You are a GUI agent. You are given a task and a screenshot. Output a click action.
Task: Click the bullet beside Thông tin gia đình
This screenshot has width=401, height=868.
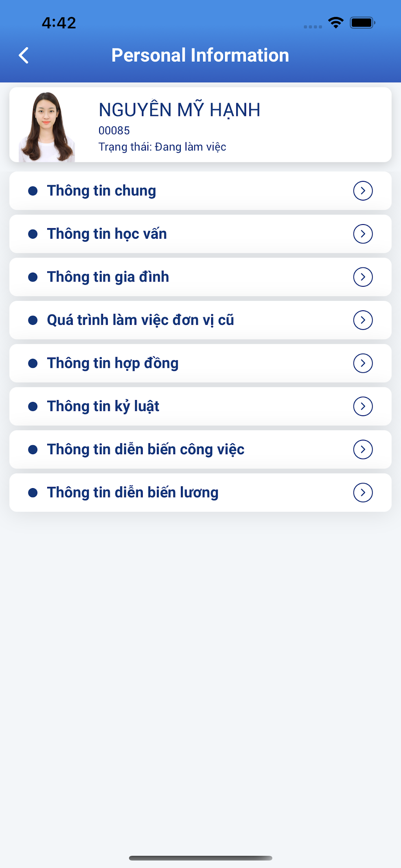click(x=33, y=277)
